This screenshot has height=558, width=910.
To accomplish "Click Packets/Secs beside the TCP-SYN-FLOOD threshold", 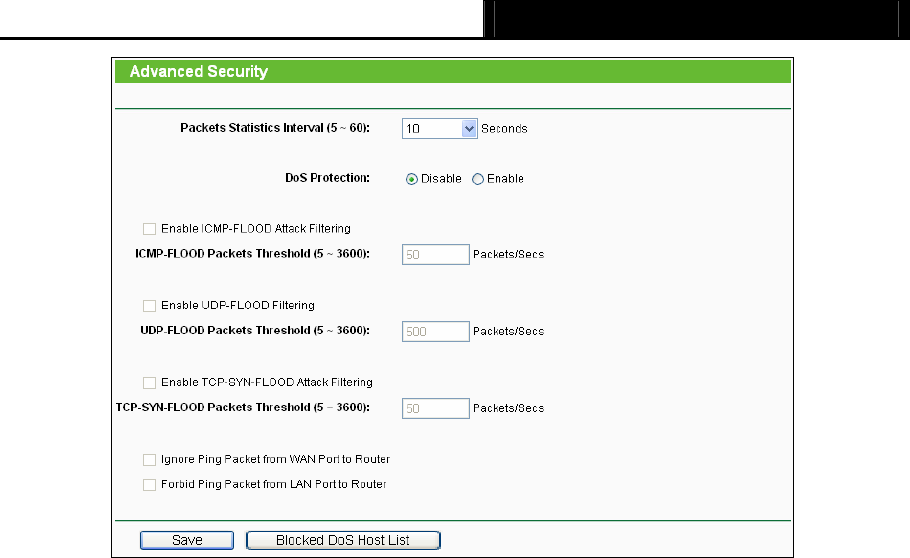I will [508, 408].
